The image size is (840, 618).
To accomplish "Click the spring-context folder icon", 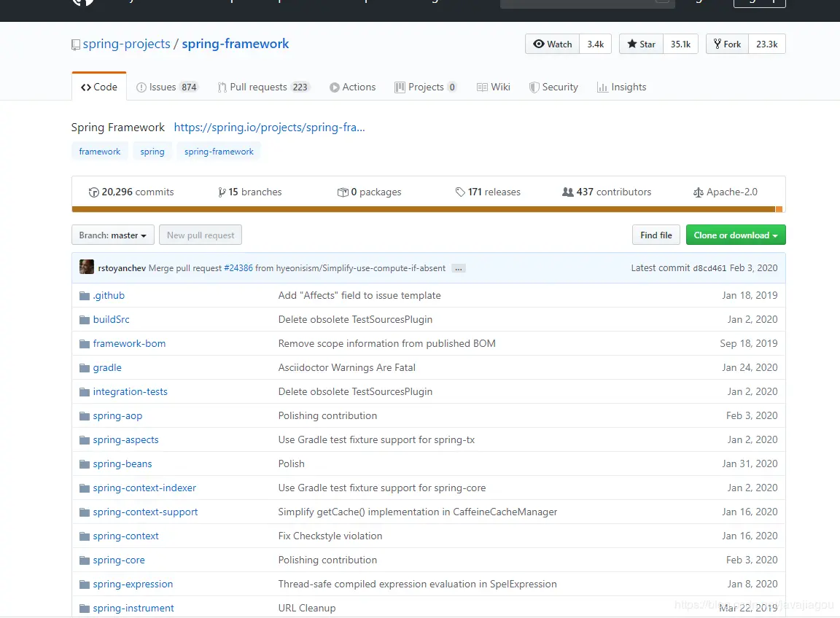I will pos(84,536).
